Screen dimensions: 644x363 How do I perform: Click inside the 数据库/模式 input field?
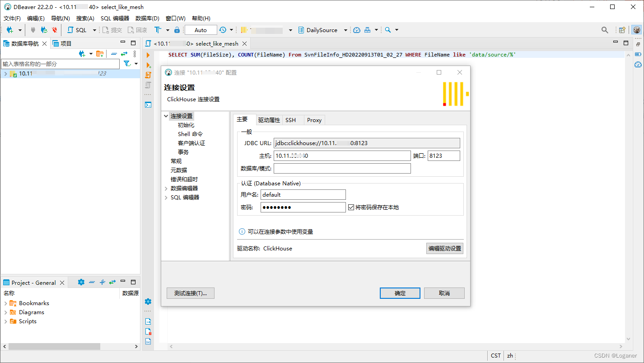pyautogui.click(x=342, y=168)
